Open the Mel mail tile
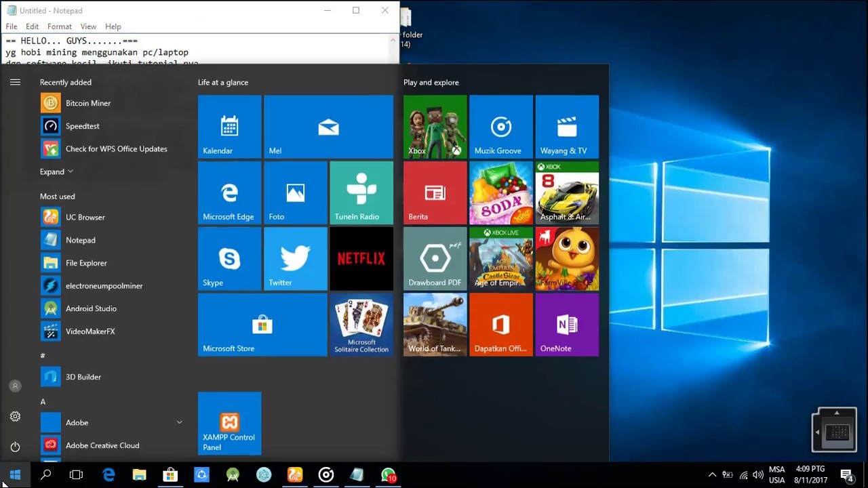 (328, 127)
